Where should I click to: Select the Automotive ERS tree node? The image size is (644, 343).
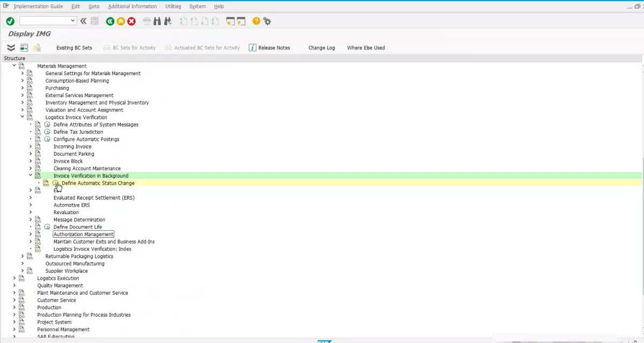71,205
